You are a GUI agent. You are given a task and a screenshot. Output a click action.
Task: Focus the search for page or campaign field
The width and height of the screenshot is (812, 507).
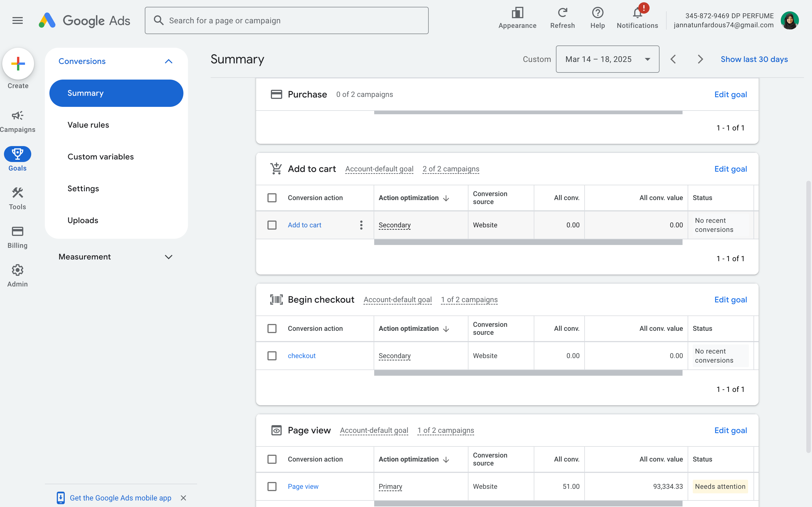286,20
